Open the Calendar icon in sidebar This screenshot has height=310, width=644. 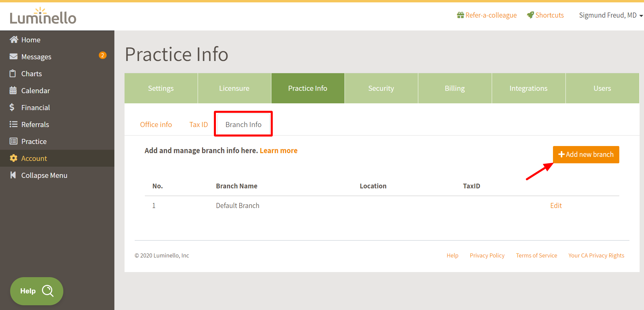13,90
